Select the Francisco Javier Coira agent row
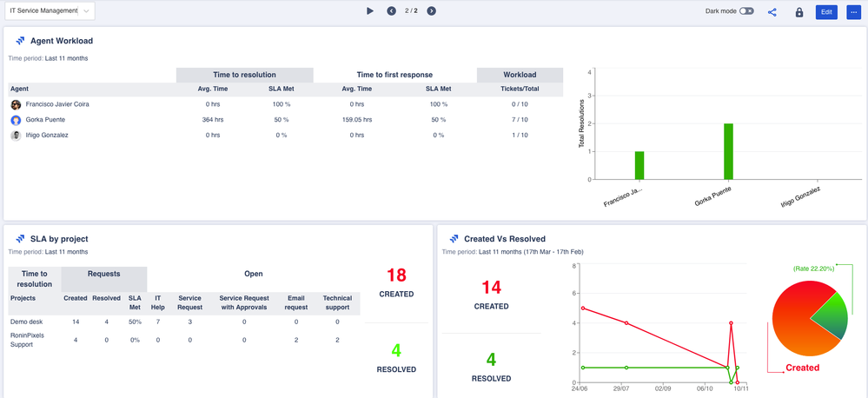 pos(286,104)
